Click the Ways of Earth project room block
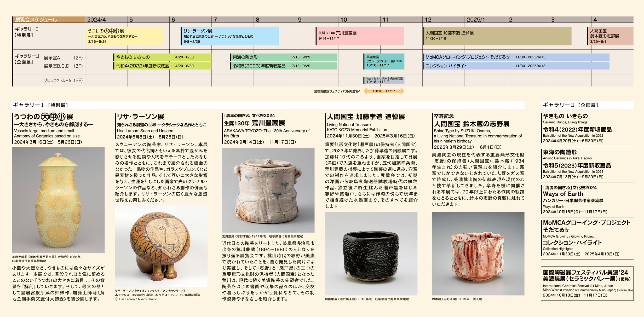Screen dimensions: 644x317 (384, 80)
